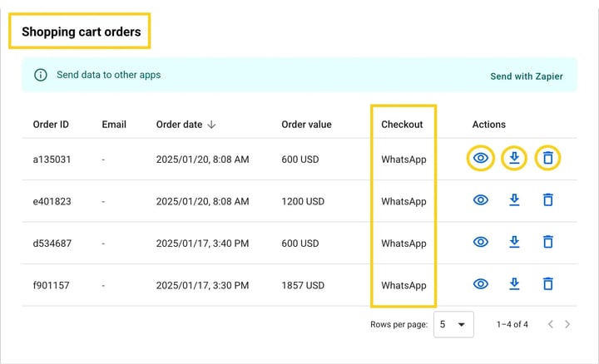Select order ID a135031
This screenshot has width=599, height=364.
[52, 160]
